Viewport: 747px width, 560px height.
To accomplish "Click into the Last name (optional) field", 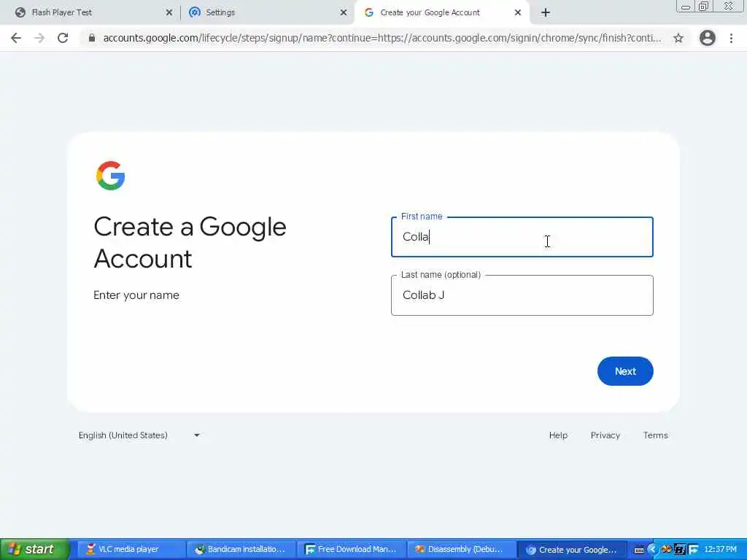I will [x=522, y=295].
